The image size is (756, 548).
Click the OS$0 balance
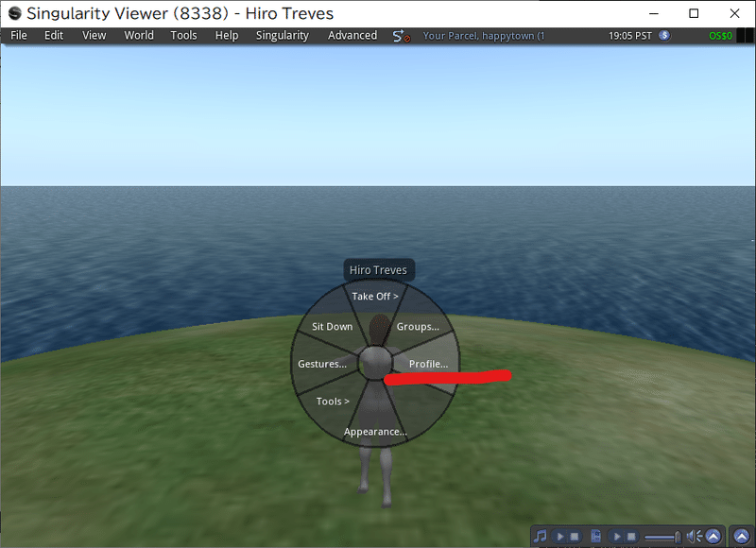(x=720, y=36)
